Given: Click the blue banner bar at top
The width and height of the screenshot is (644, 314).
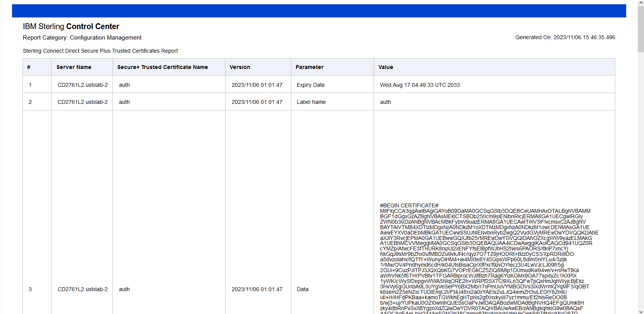Looking at the screenshot, I should tap(319, 11).
